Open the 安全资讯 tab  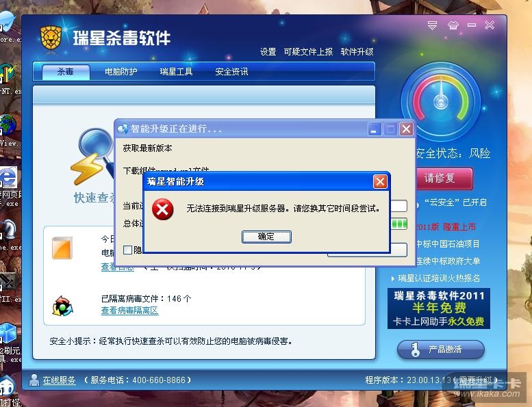coord(231,72)
